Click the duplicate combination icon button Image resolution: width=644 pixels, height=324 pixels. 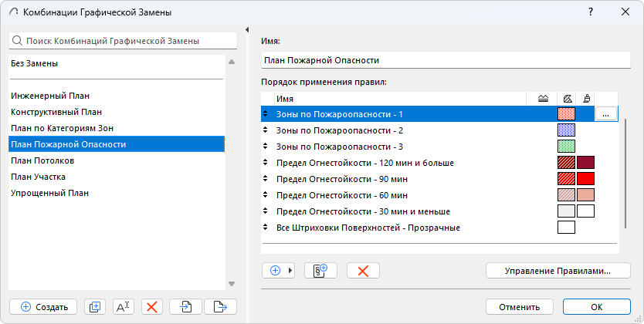pos(94,306)
